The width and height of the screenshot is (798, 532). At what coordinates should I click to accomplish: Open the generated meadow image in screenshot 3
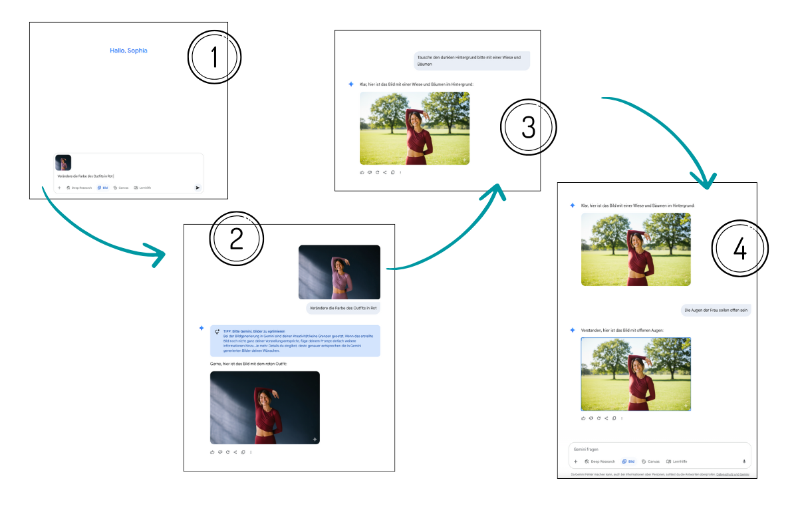414,128
